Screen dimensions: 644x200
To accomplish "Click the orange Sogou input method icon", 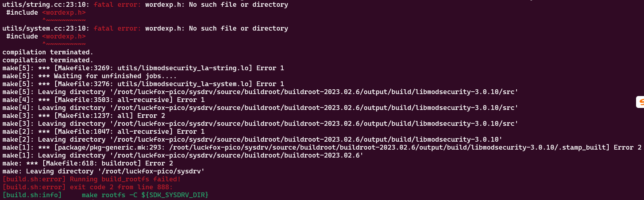I will pyautogui.click(x=640, y=102).
